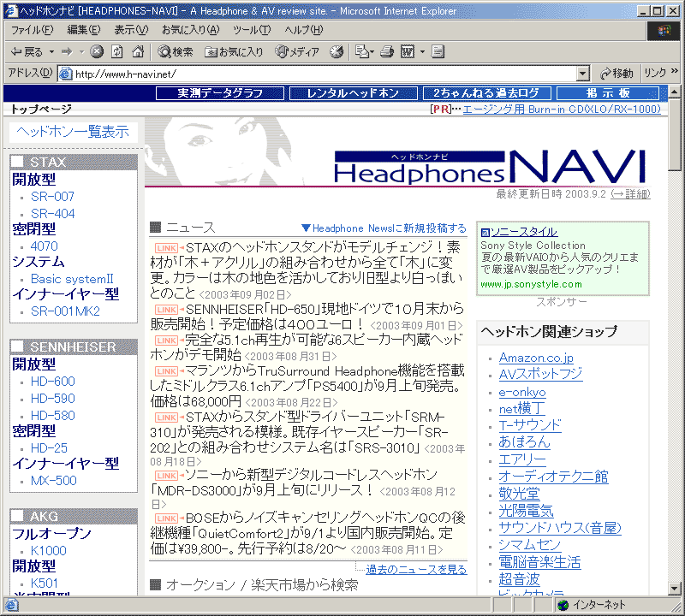The image size is (685, 616).
Task: Click the LINK icon for BOSE QuietComfort2 news
Action: 167,518
